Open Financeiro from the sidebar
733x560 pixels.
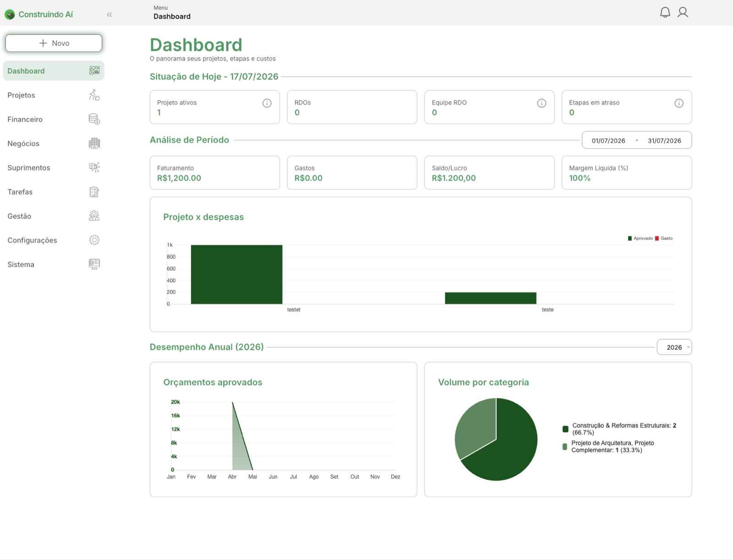pos(54,120)
